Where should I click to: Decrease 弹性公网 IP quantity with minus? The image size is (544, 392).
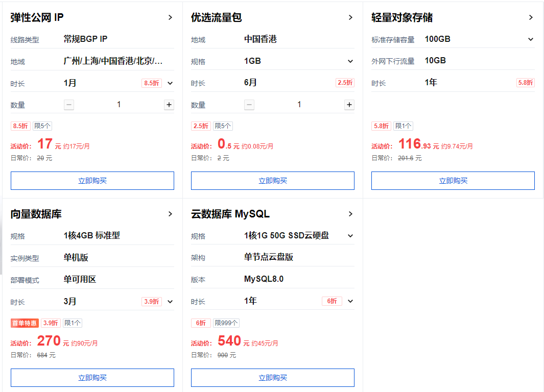(x=69, y=105)
